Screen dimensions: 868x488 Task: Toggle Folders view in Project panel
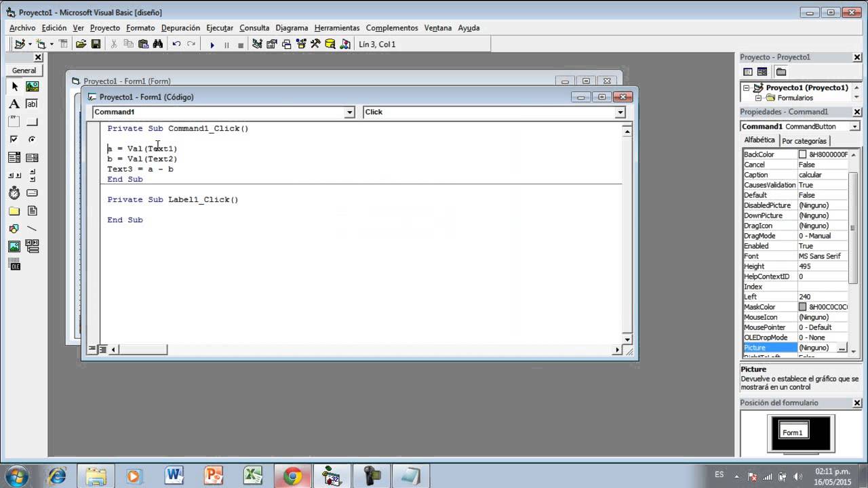pos(781,72)
